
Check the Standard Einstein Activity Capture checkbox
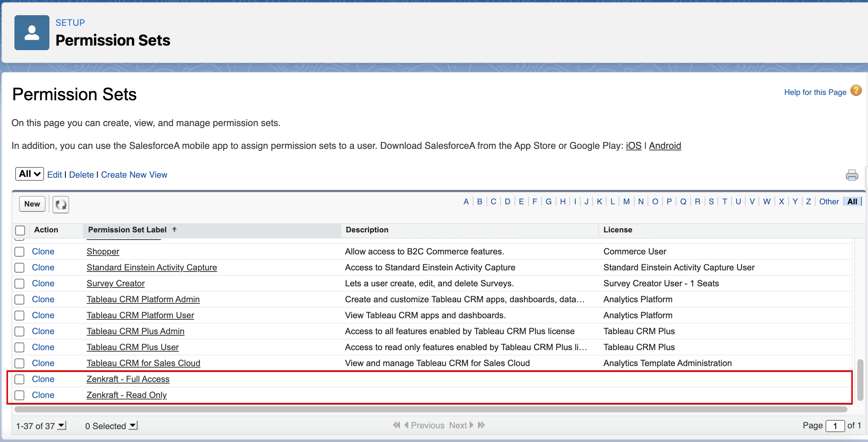coord(19,268)
